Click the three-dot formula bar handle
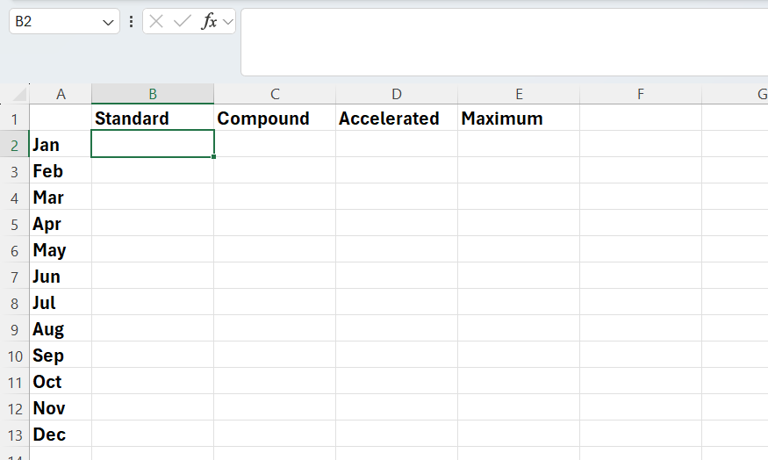The width and height of the screenshot is (768, 460). (131, 22)
